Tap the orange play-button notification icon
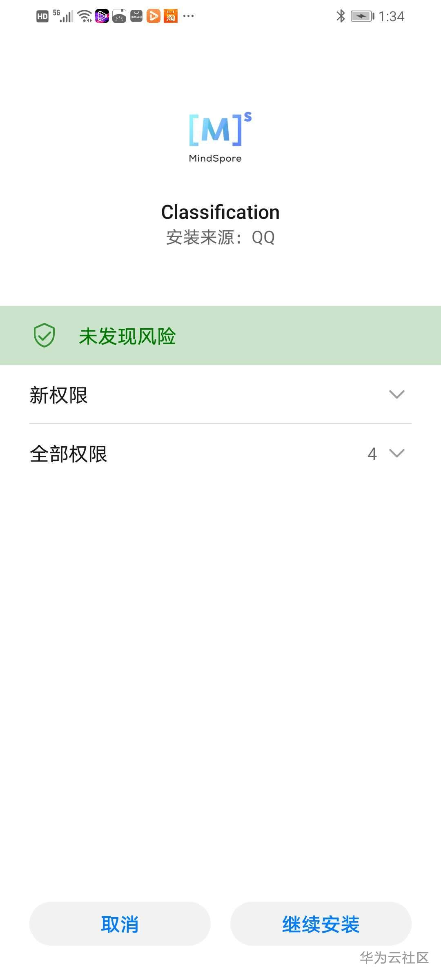This screenshot has height=980, width=441. 154,16
